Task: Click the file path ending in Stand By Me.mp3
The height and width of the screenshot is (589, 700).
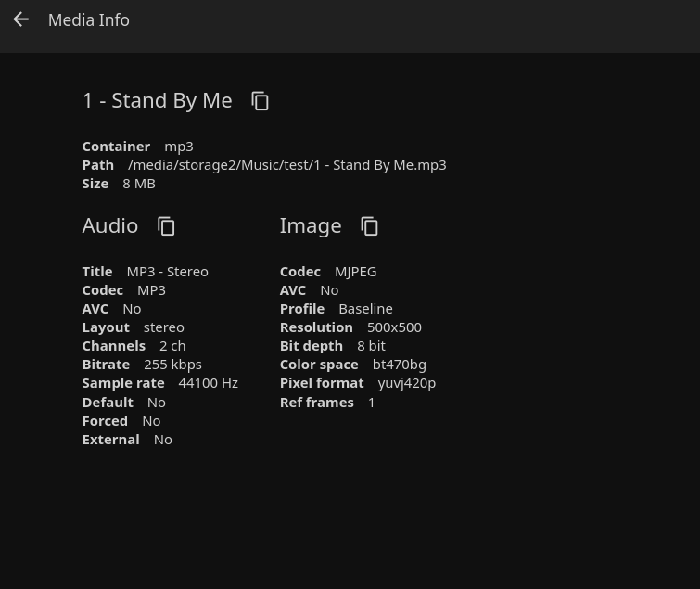Action: pos(286,164)
